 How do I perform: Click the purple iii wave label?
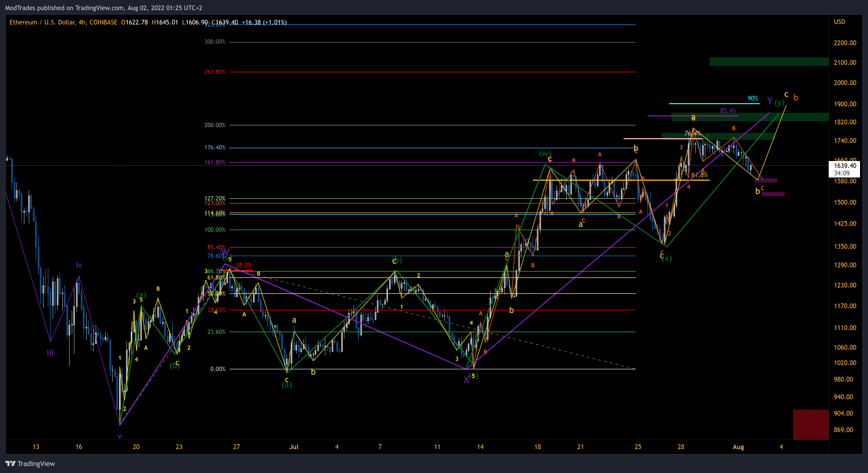[50, 353]
